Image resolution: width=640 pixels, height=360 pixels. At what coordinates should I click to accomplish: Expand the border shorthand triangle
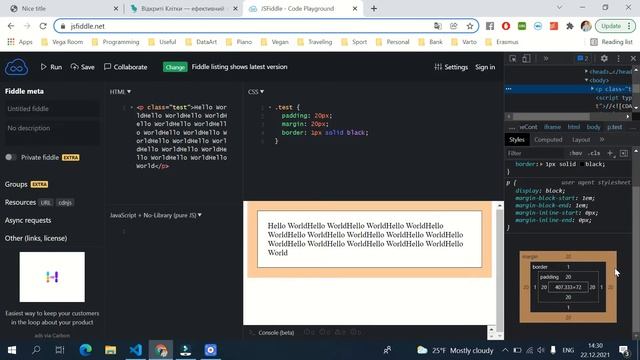542,164
